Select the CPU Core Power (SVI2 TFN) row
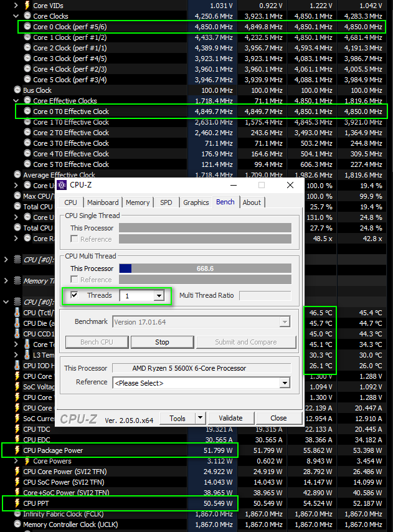The image size is (393, 532). coord(194,472)
